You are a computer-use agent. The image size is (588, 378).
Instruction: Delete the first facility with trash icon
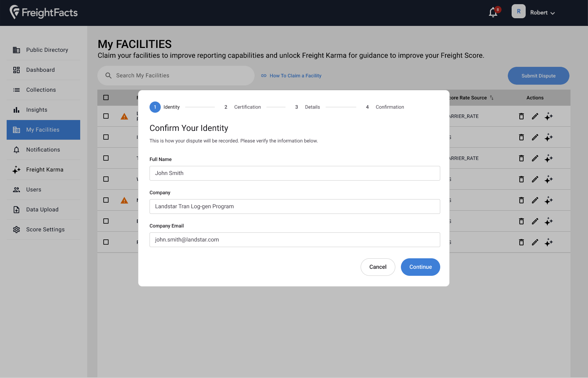[521, 116]
